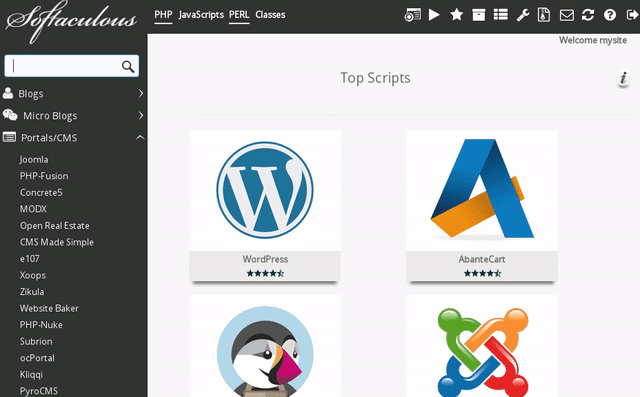Click the Top Scripts heading
Screen dimensions: 640x397
click(376, 78)
